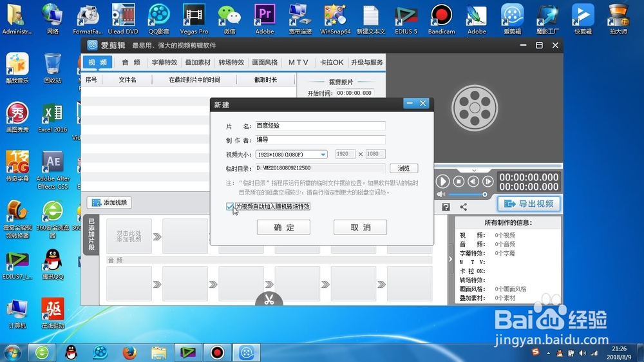Switch to the 音频 tab
This screenshot has width=644, height=362.
click(x=131, y=62)
